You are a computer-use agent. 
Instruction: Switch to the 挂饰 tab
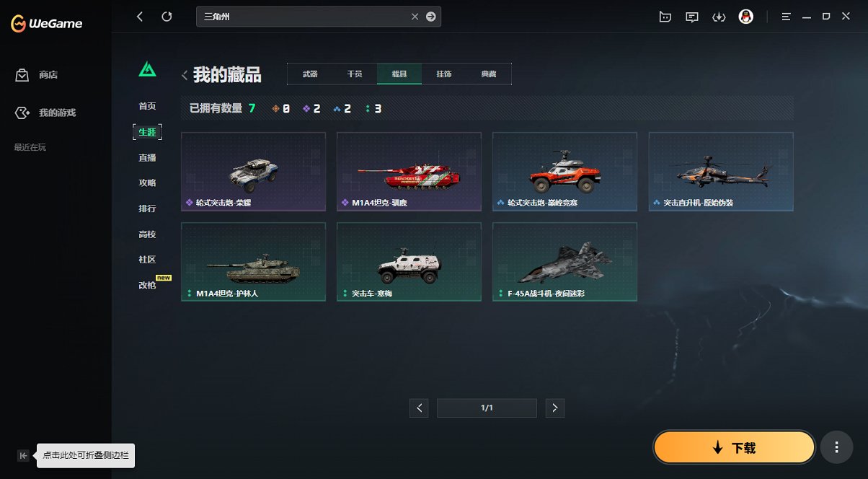pos(444,74)
